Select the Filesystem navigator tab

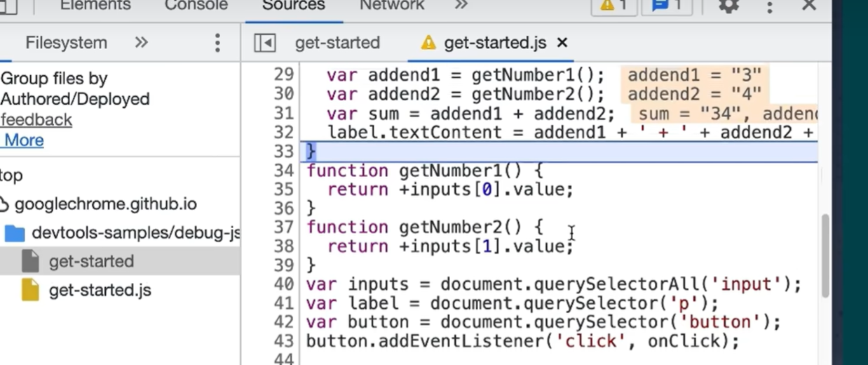click(66, 43)
